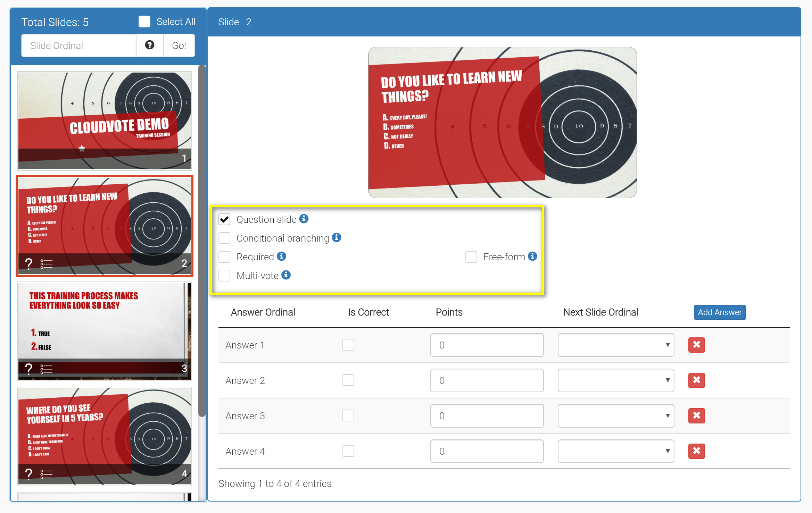Remove Answer 3 using red X
This screenshot has width=812, height=513.
click(696, 415)
